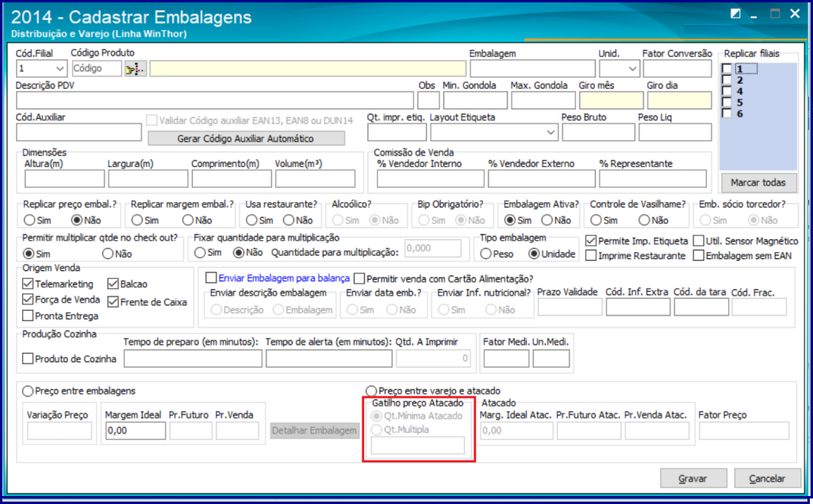
Task: Click the Altura(m) dimension field
Action: click(65, 179)
